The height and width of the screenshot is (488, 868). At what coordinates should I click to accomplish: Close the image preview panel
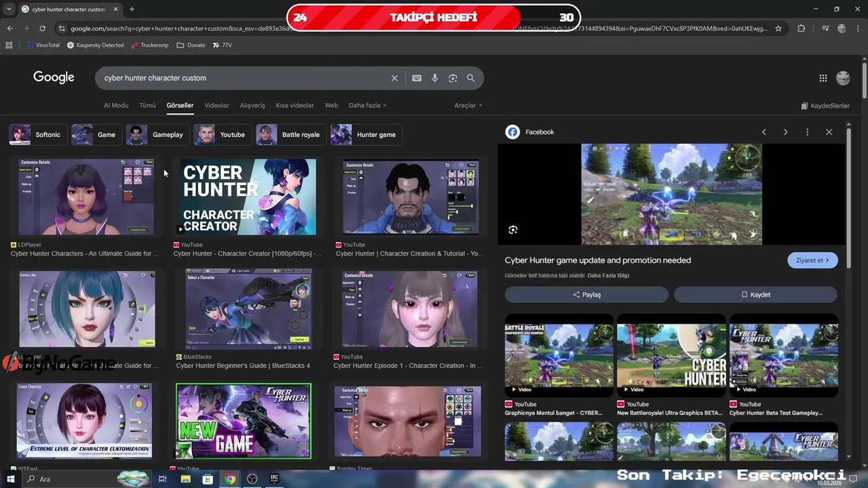coord(829,132)
